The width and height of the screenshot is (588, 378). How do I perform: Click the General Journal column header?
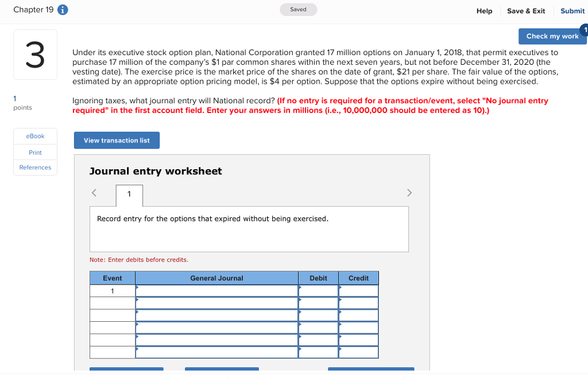(x=216, y=278)
